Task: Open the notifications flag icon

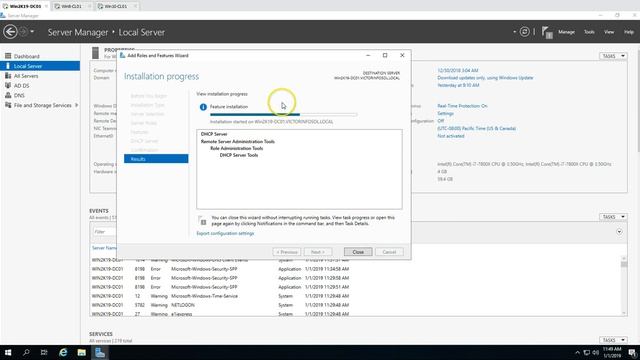Action: [x=547, y=32]
